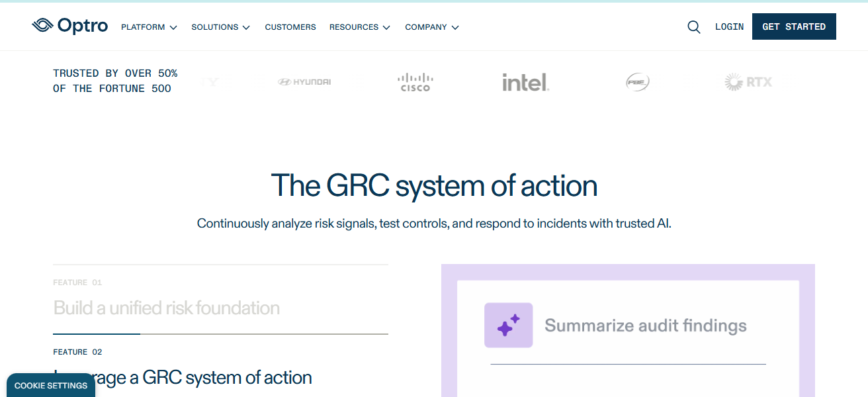Image resolution: width=868 pixels, height=397 pixels.
Task: Select Feature 01 Build a unified risk foundation
Action: [167, 308]
